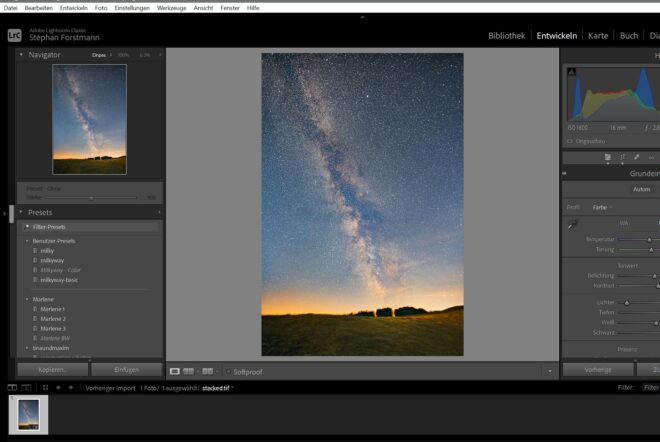Toggle the Grundeinstellungen panel switch
This screenshot has height=442, width=660.
564,173
